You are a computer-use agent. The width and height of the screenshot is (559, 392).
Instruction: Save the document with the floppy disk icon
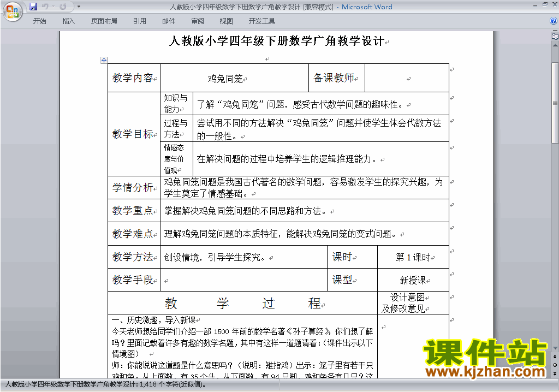tap(33, 7)
